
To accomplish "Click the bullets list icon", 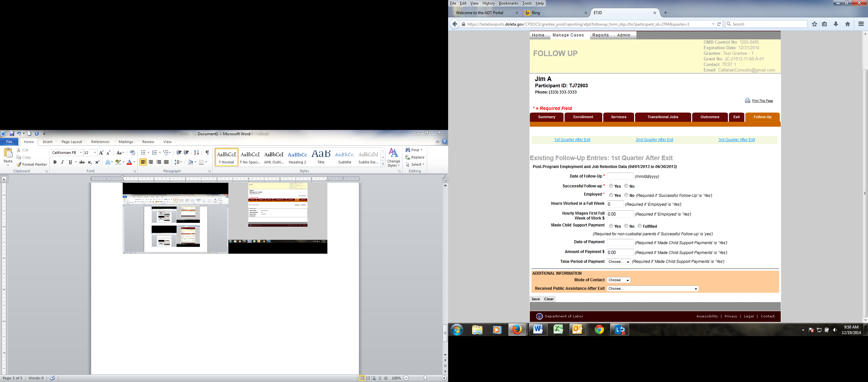I will tap(143, 153).
